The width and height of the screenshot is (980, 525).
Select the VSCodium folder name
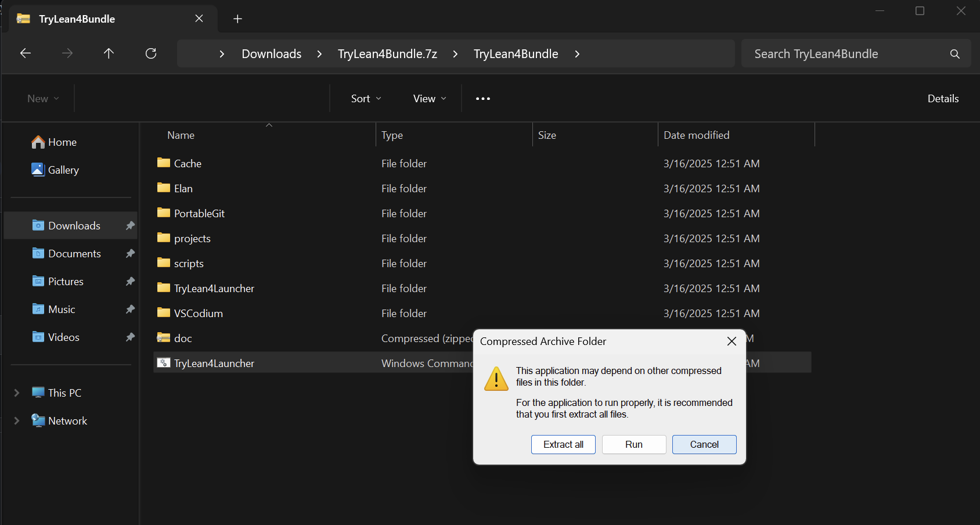tap(198, 314)
